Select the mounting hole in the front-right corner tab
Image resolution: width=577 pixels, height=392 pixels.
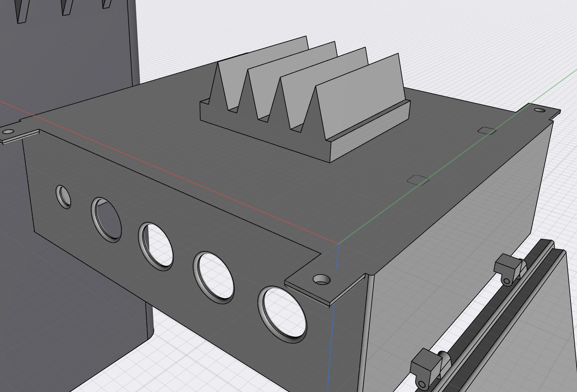tap(322, 280)
